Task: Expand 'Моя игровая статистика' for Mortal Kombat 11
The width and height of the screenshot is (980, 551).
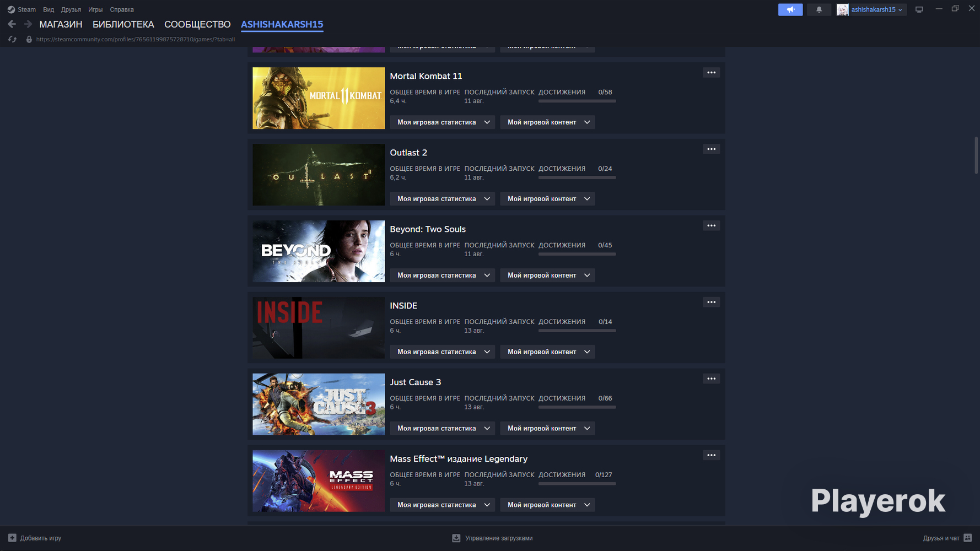Action: click(443, 122)
